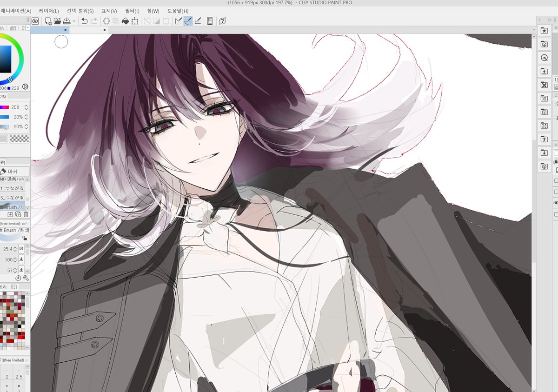The height and width of the screenshot is (392, 558).
Task: Open CLIP STUDIO TABMATE settings icon
Action: pyautogui.click(x=210, y=21)
